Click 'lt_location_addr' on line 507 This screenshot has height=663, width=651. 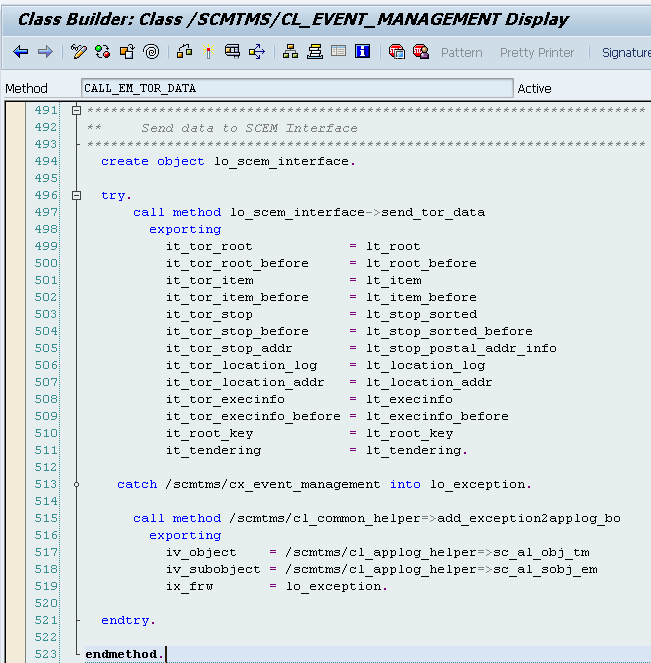tap(429, 382)
